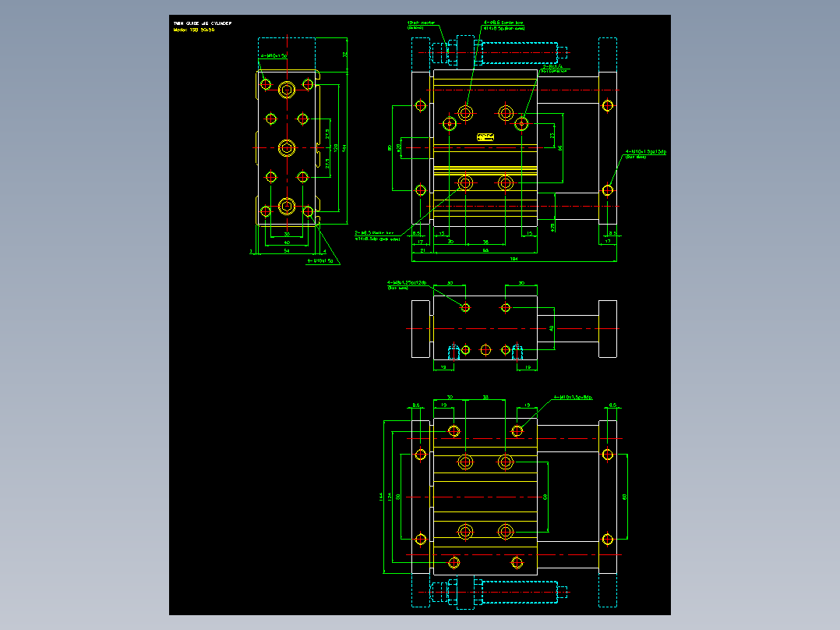
Task: Select the yellow nameplate label on cylinder body
Action: pyautogui.click(x=485, y=137)
